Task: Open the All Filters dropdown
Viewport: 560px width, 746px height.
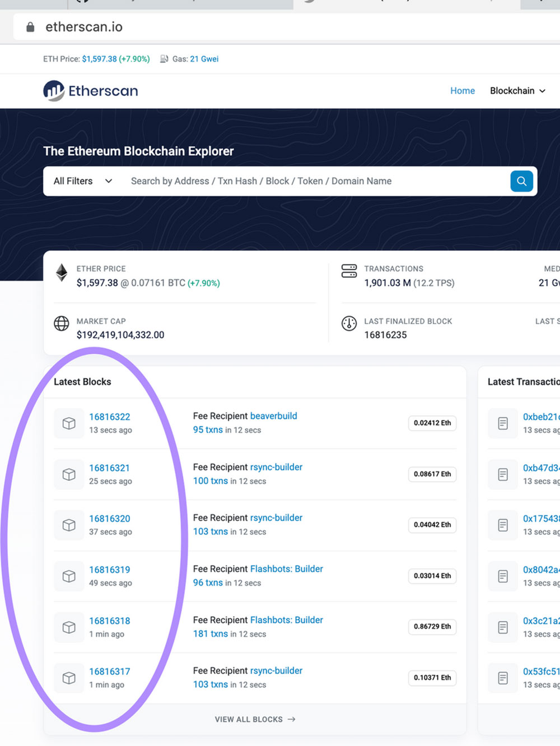Action: 82,181
